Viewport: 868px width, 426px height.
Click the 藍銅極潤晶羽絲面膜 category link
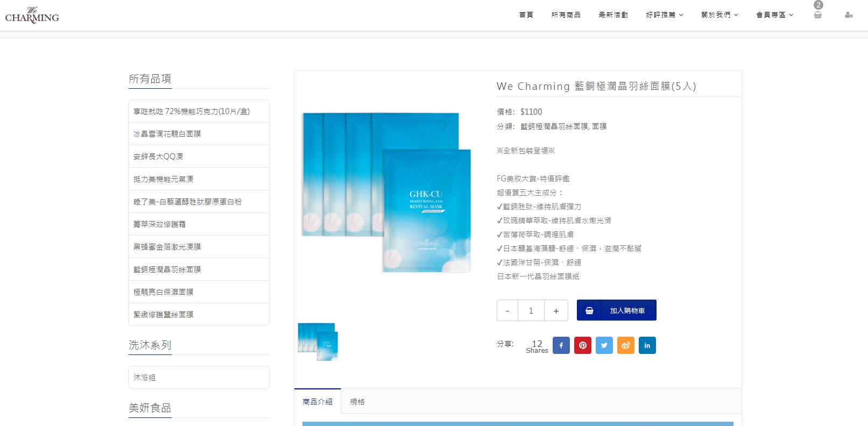click(554, 126)
